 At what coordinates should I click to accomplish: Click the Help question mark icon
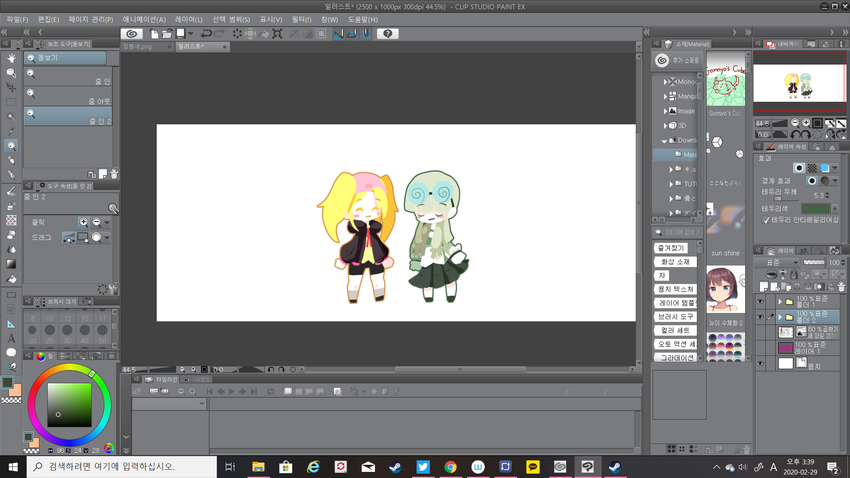coord(388,34)
